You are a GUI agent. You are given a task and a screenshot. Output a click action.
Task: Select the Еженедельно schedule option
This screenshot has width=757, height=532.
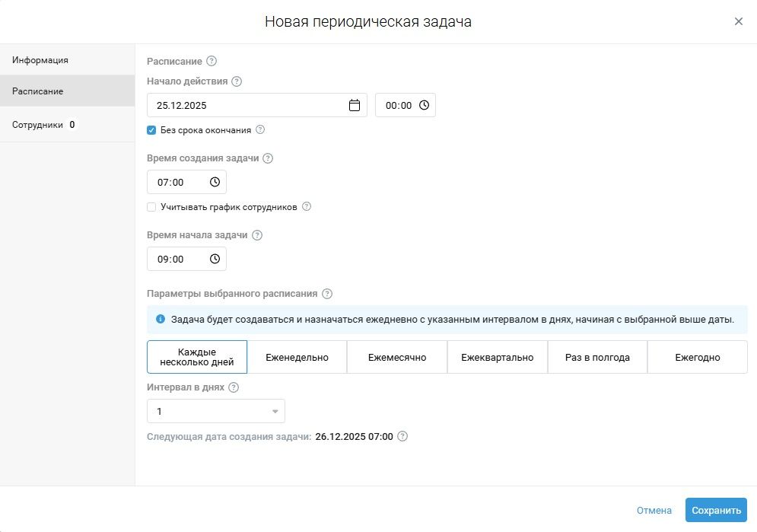coord(297,358)
